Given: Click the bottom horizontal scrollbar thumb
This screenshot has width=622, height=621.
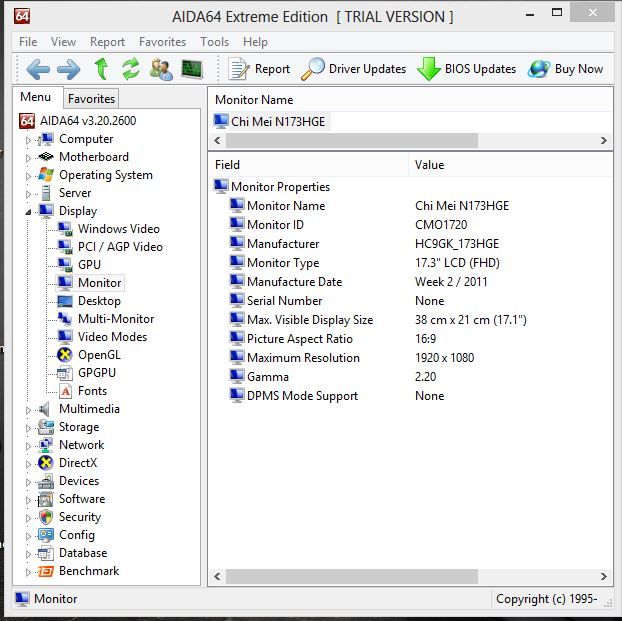Looking at the screenshot, I should (x=352, y=576).
